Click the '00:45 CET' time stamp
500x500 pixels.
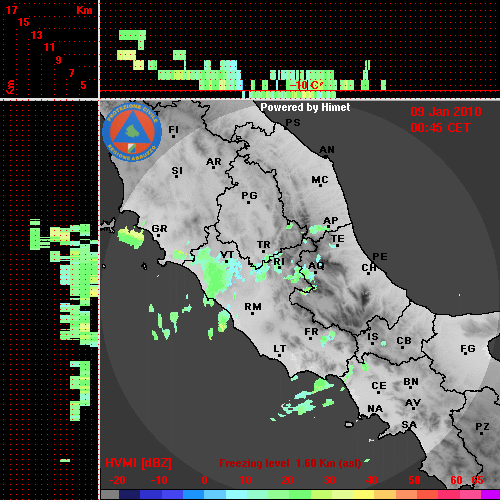point(440,128)
